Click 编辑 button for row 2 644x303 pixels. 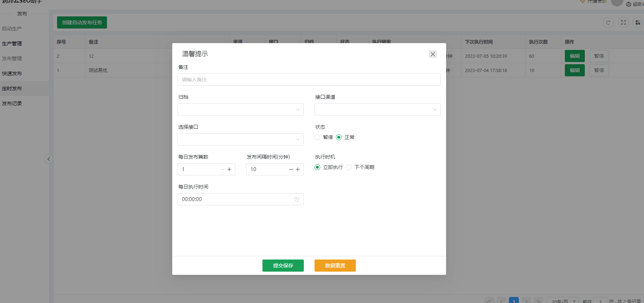[x=574, y=56]
